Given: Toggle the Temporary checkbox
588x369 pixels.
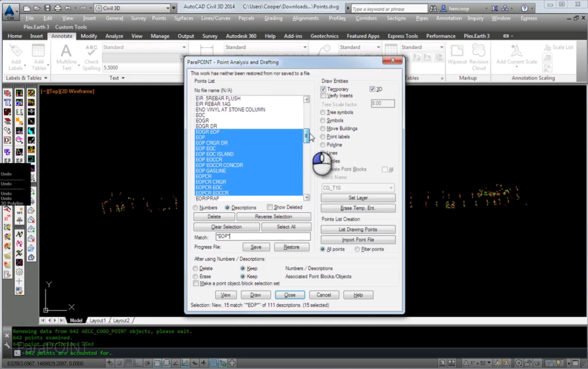Looking at the screenshot, I should [323, 89].
